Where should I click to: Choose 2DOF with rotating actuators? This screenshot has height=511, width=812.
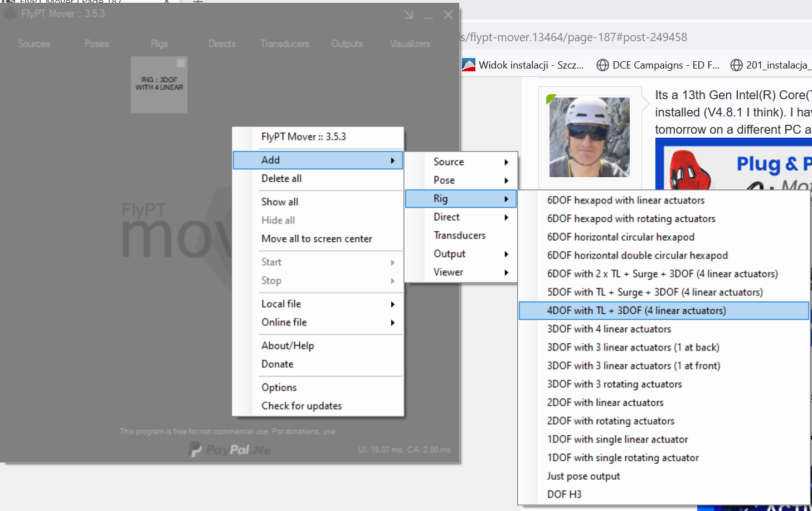(x=664, y=421)
